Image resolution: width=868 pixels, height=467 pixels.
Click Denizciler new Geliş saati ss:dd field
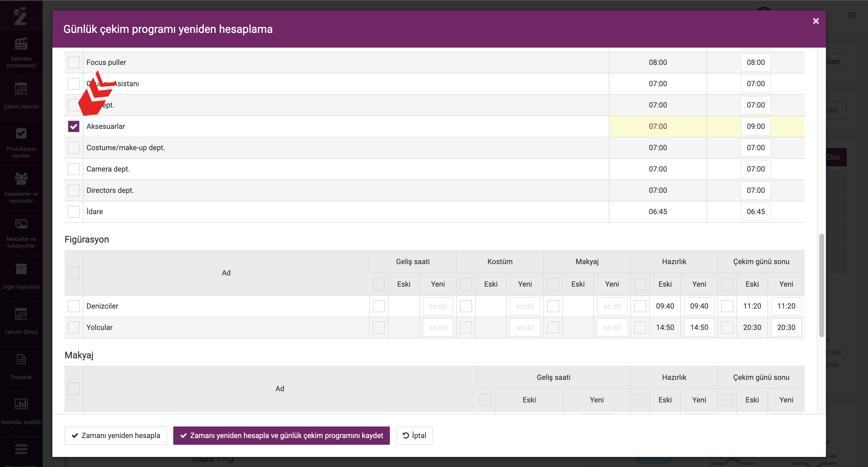[438, 306]
